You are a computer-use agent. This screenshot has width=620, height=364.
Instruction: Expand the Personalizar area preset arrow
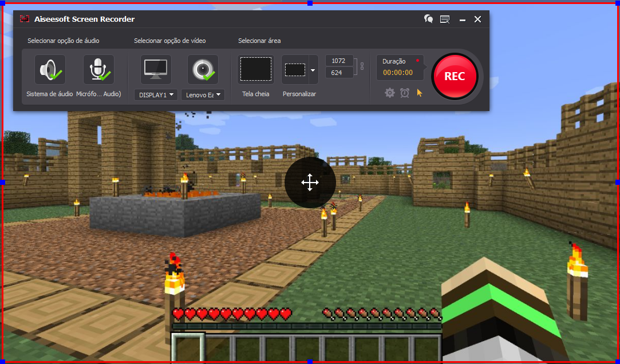click(x=313, y=70)
